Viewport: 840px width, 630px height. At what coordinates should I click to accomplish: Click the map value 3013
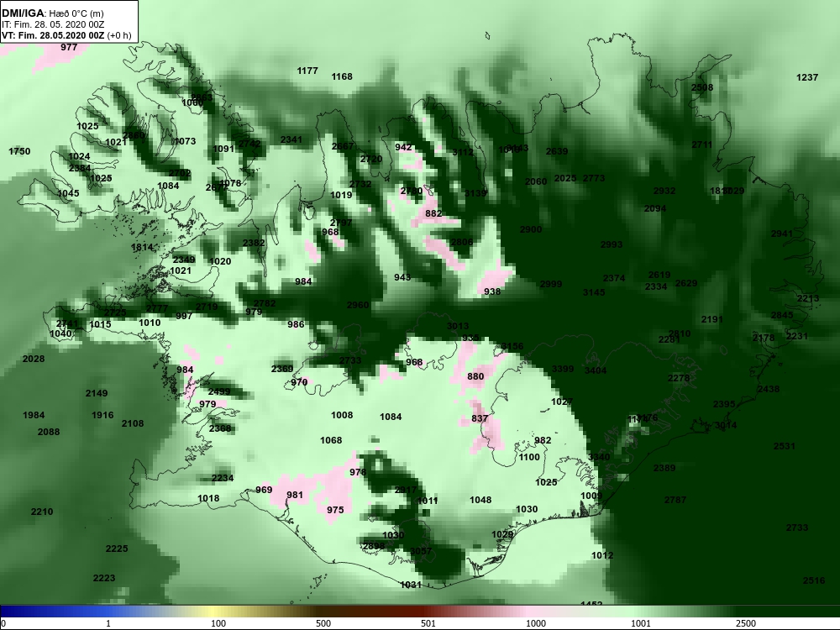(458, 326)
